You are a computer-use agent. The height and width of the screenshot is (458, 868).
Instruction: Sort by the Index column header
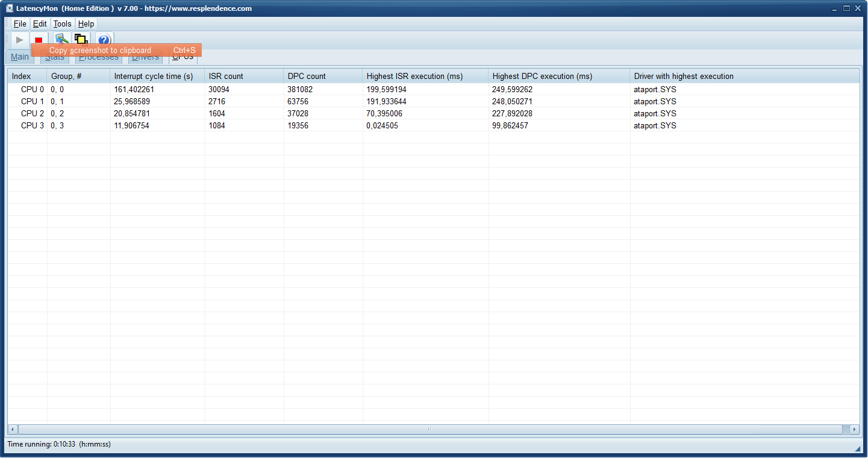(28, 76)
